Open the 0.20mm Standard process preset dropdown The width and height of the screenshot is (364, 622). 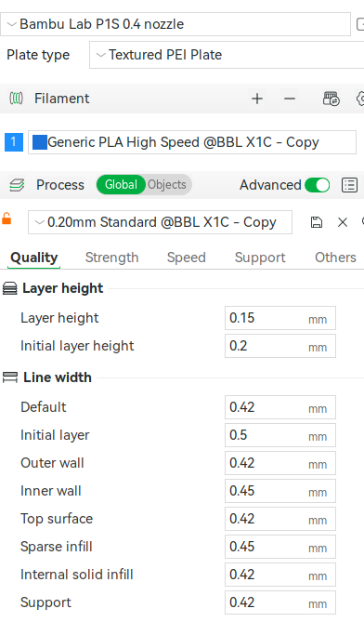(160, 222)
